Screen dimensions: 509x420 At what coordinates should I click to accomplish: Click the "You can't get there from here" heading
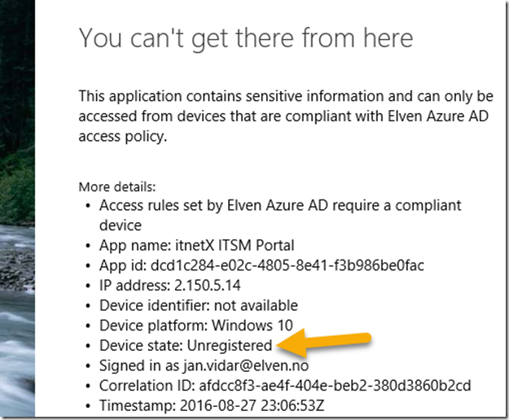(246, 38)
